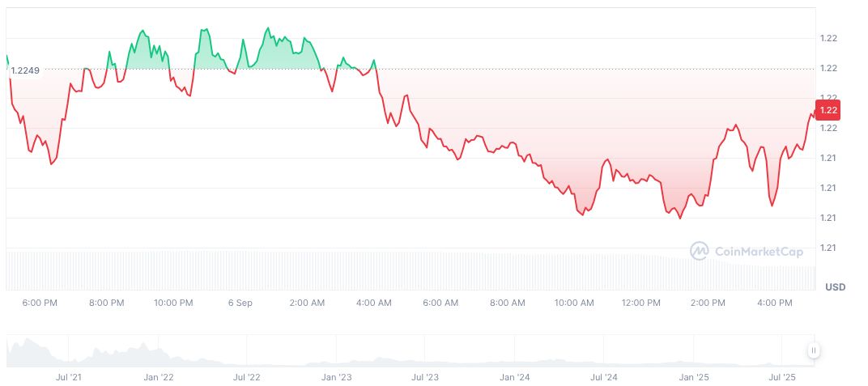The width and height of the screenshot is (868, 386).
Task: Click the 8:00 PM time axis label
Action: 106,303
